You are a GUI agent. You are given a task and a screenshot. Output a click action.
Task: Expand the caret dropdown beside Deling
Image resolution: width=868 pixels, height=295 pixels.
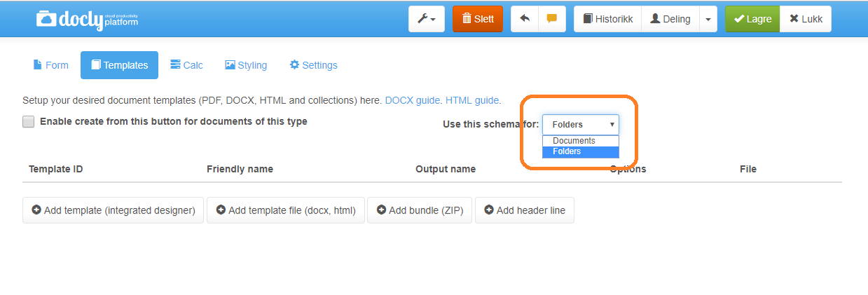pos(708,20)
